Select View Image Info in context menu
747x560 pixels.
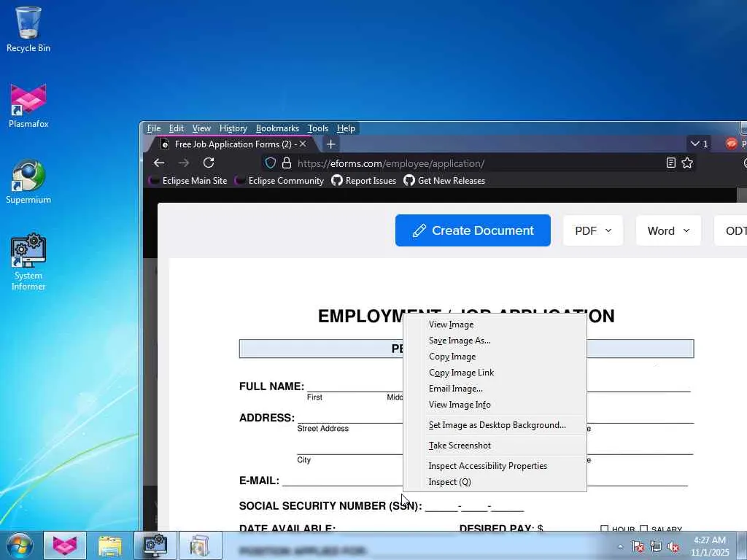point(495,405)
